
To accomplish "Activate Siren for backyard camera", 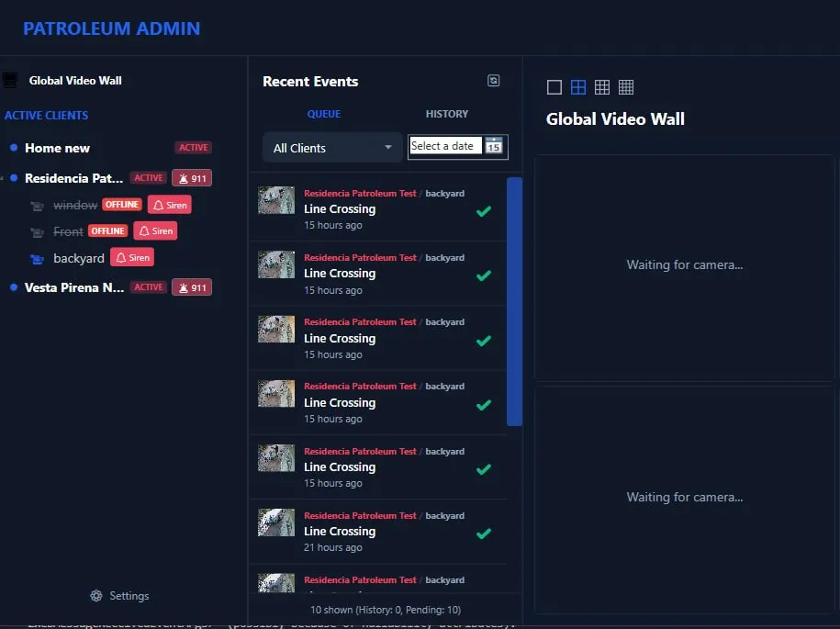I will [132, 257].
